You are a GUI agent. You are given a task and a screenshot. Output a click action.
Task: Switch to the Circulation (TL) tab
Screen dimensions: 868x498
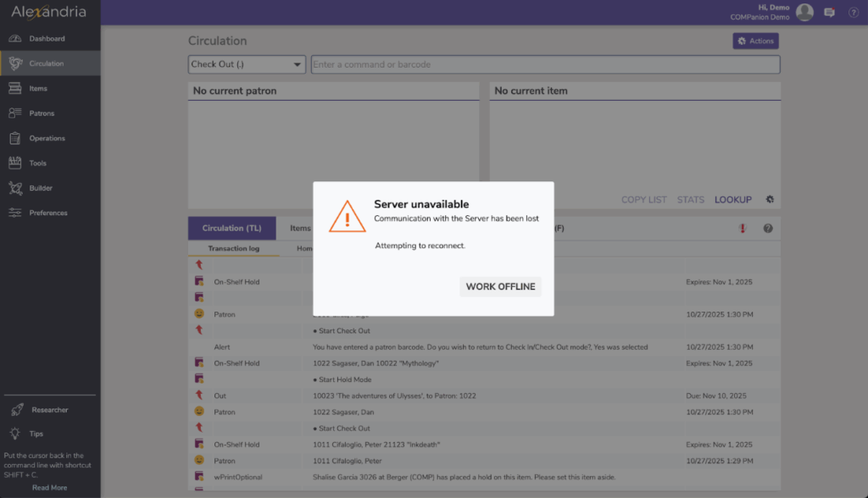(231, 228)
